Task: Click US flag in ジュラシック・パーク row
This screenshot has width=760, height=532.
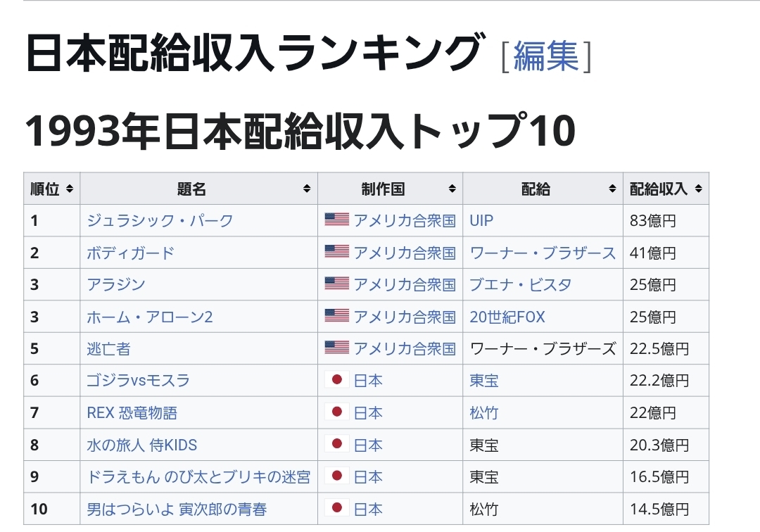Action: coord(336,220)
